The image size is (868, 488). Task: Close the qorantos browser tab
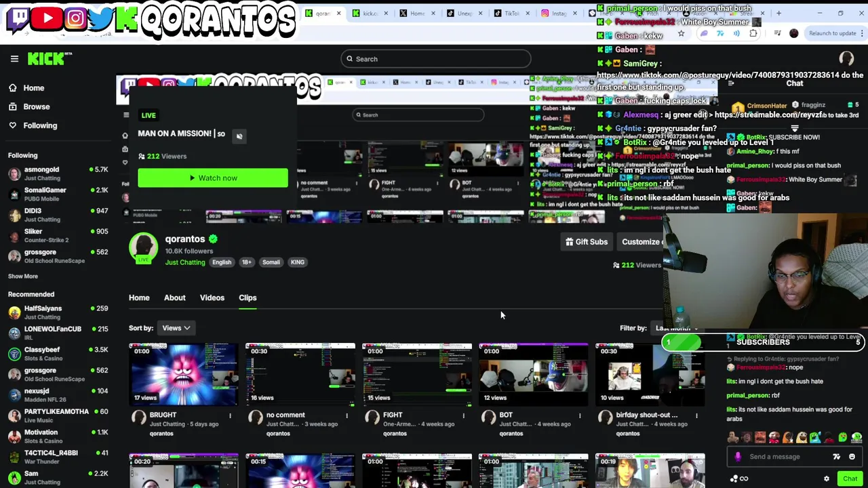tap(338, 13)
